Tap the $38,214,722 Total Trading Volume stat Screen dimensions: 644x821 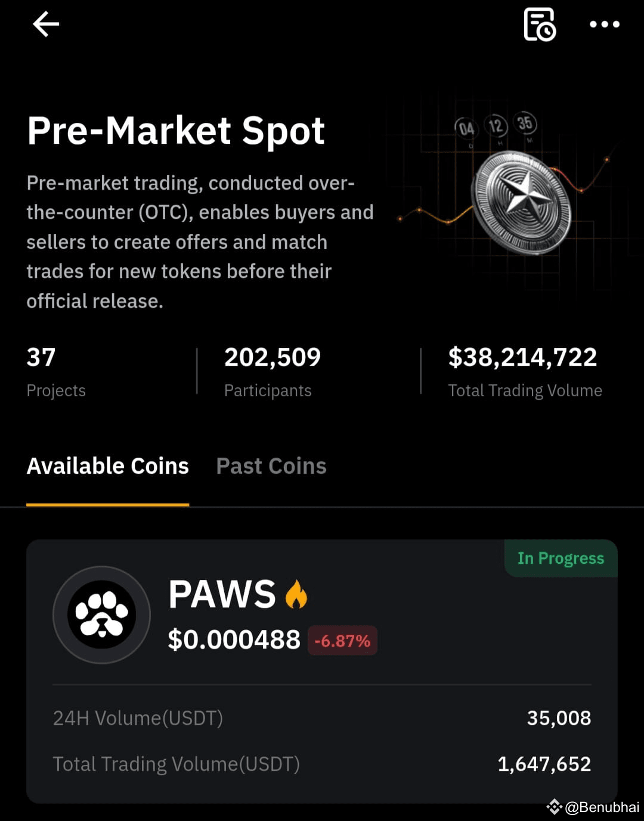[x=525, y=372]
